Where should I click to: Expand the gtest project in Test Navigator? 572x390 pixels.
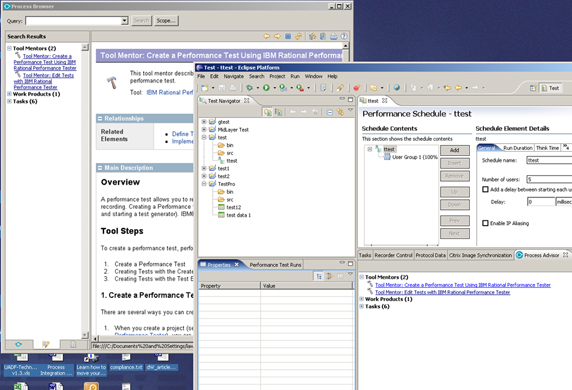pos(204,121)
